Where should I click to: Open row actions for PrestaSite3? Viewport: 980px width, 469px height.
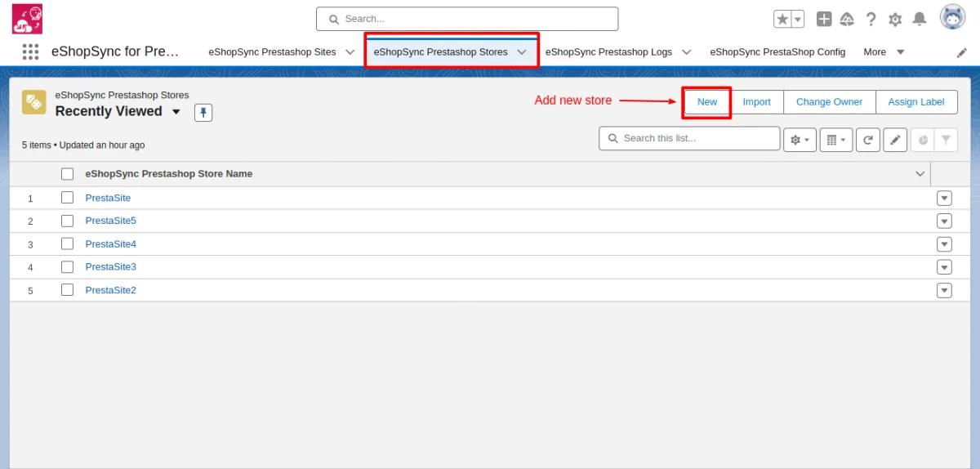point(945,266)
